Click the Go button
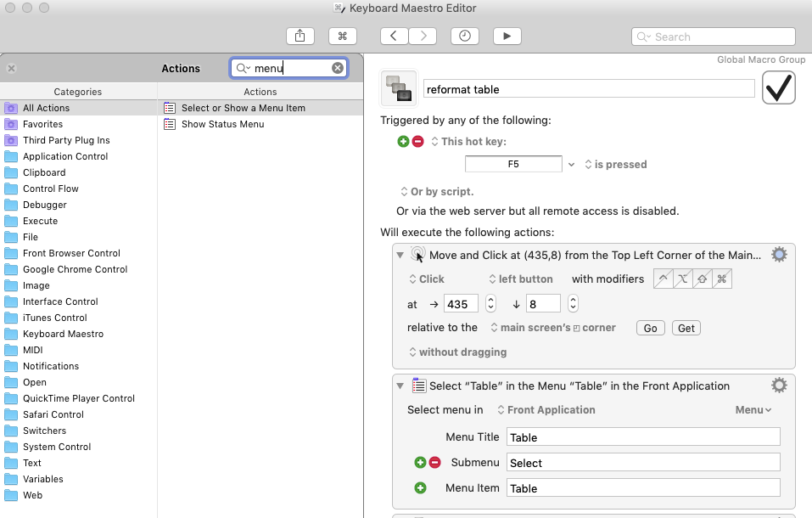The height and width of the screenshot is (518, 812). (x=651, y=328)
